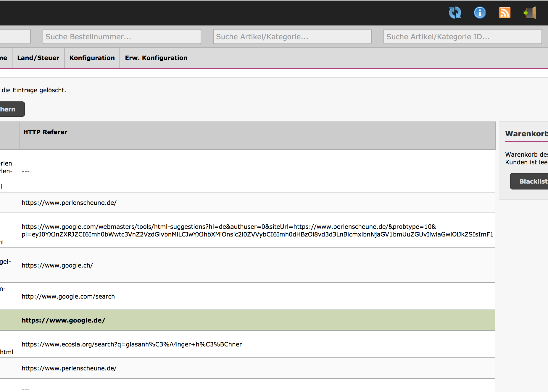Click the Warenkorb panel heading

pos(526,134)
